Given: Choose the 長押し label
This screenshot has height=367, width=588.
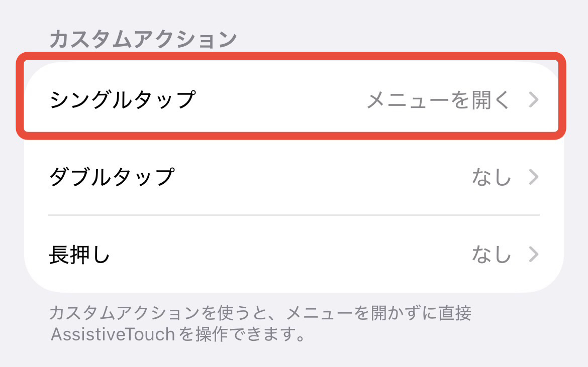Looking at the screenshot, I should pyautogui.click(x=79, y=255).
